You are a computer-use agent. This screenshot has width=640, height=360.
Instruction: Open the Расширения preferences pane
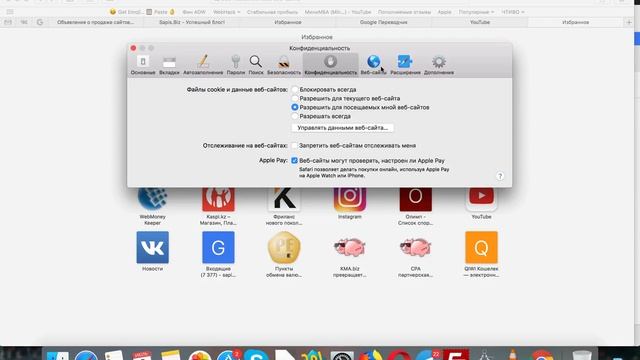point(405,65)
